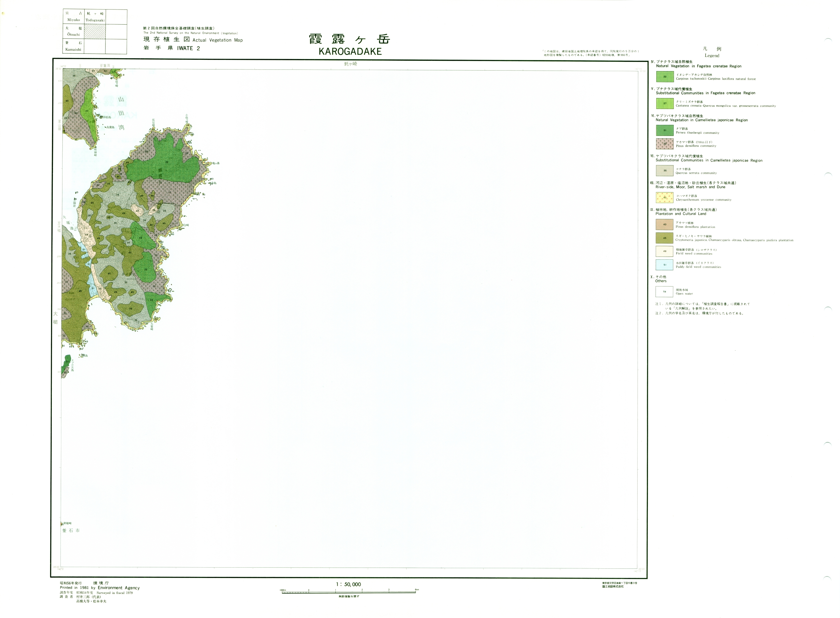
Task: Click the 'Plantation and Cultural Land' heading
Action: pos(681,214)
